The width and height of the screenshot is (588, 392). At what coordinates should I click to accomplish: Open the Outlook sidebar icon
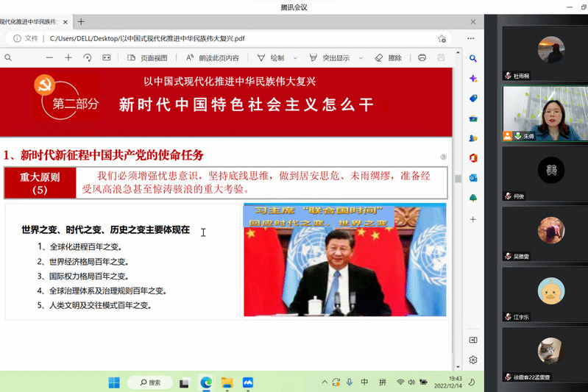click(x=473, y=177)
